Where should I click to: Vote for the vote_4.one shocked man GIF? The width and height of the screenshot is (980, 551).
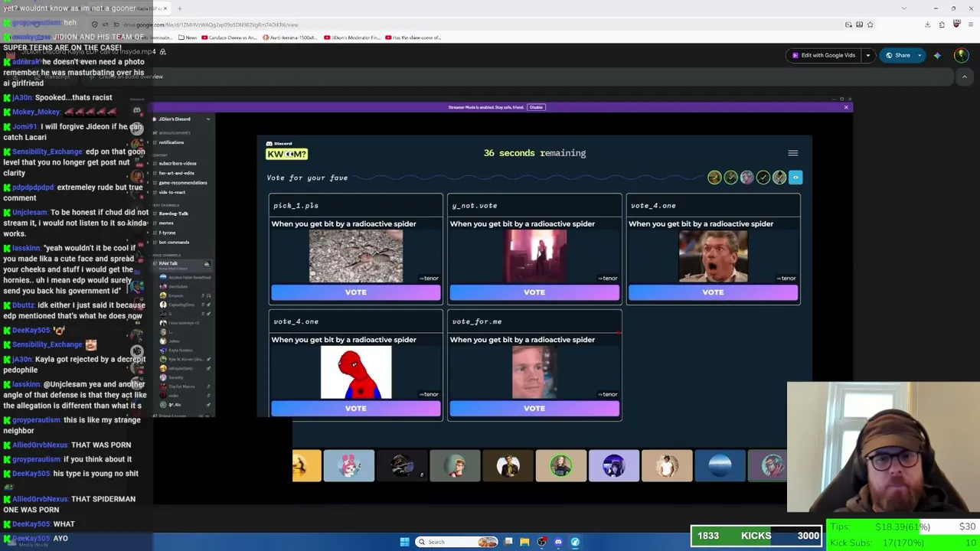713,292
